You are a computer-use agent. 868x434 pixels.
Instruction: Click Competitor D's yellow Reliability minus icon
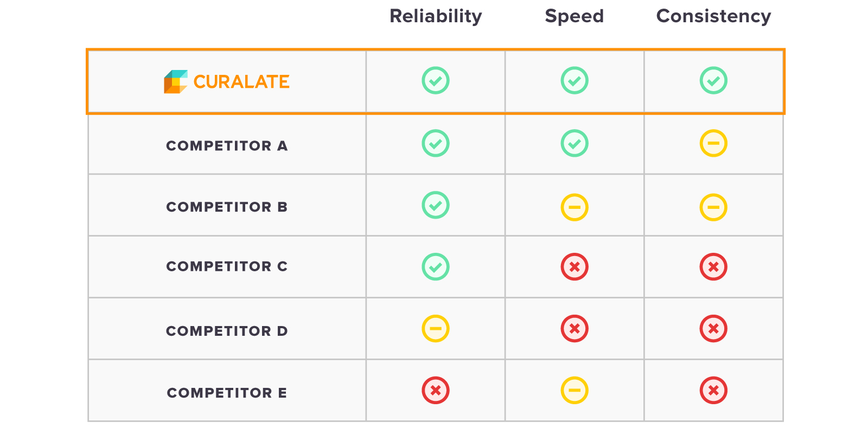pyautogui.click(x=436, y=328)
